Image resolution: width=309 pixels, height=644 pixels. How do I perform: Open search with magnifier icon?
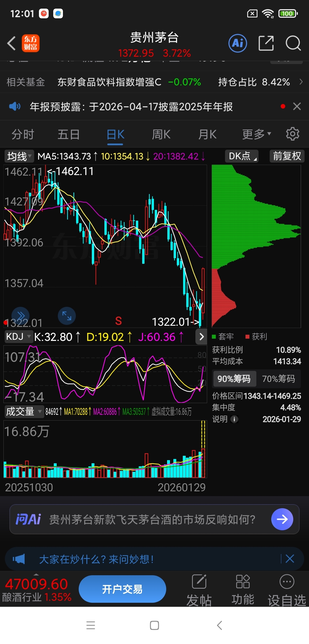(x=293, y=43)
